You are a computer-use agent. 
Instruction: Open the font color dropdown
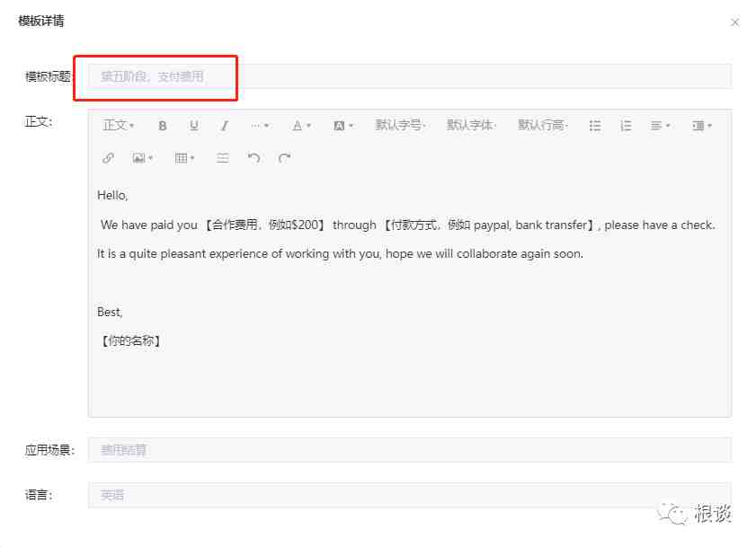[301, 126]
